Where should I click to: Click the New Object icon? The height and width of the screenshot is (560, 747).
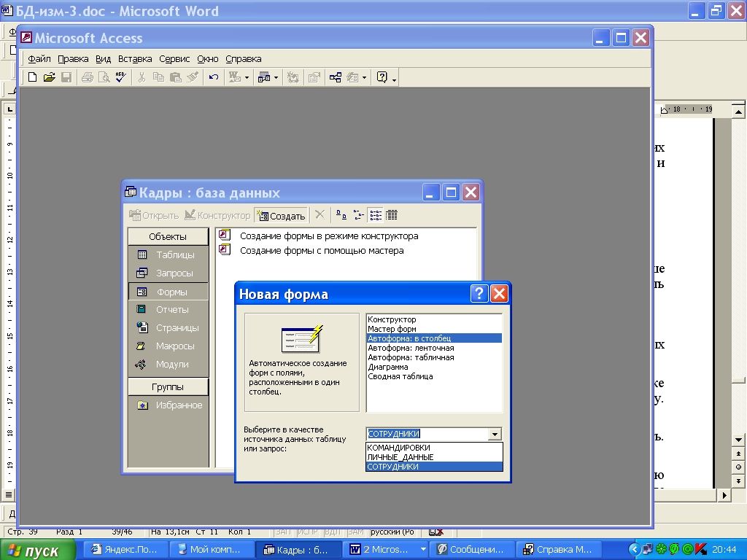[x=352, y=77]
